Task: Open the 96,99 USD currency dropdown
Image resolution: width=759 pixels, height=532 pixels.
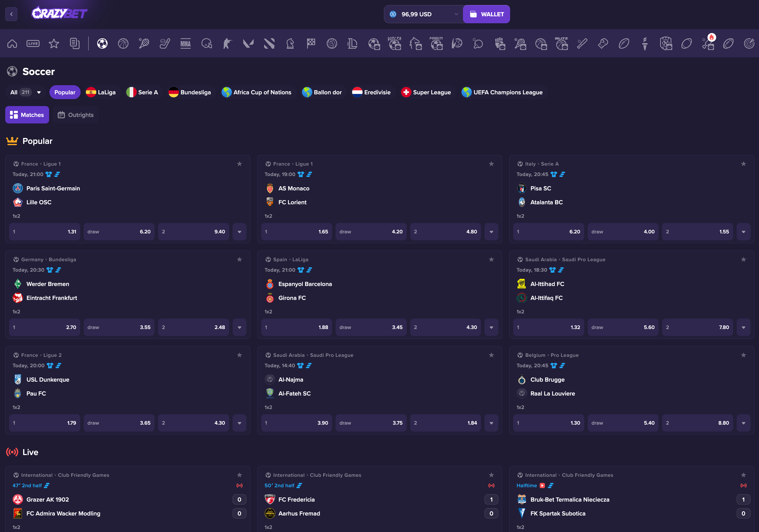Action: pos(423,14)
